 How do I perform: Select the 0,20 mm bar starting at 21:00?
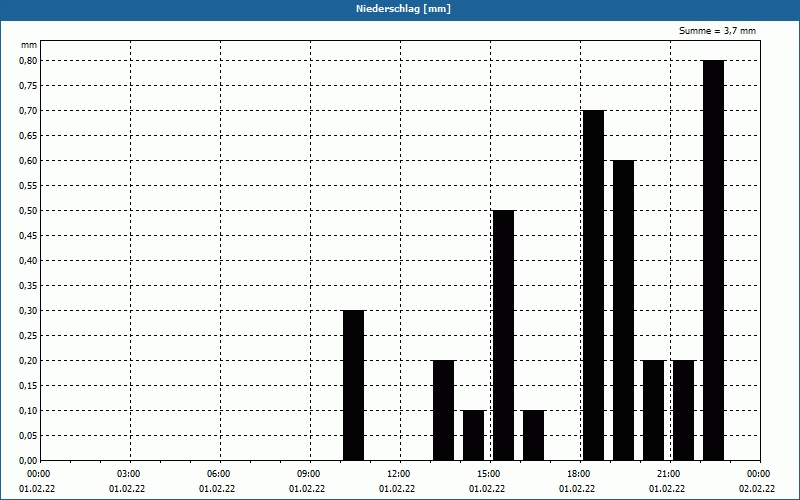(684, 410)
